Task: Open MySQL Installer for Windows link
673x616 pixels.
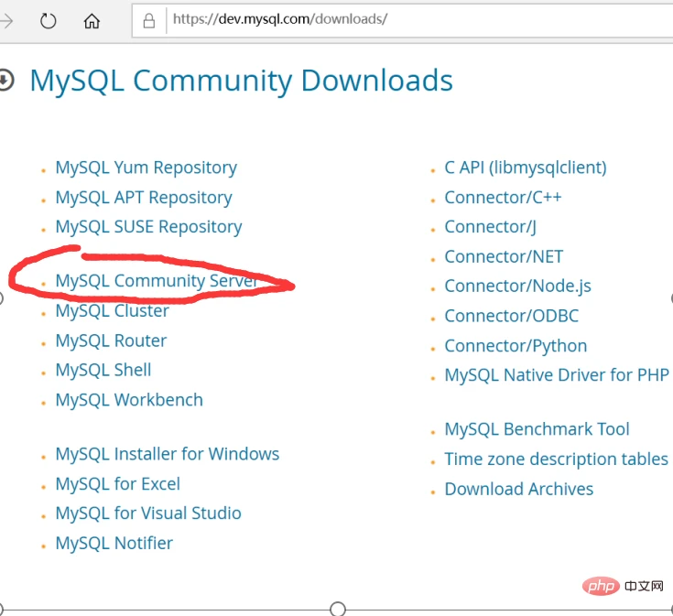Action: pos(168,454)
